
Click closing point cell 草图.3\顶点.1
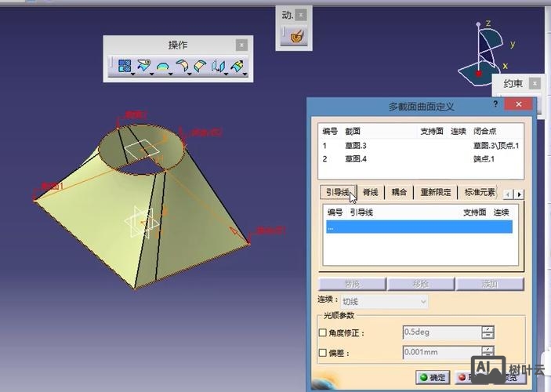point(496,146)
